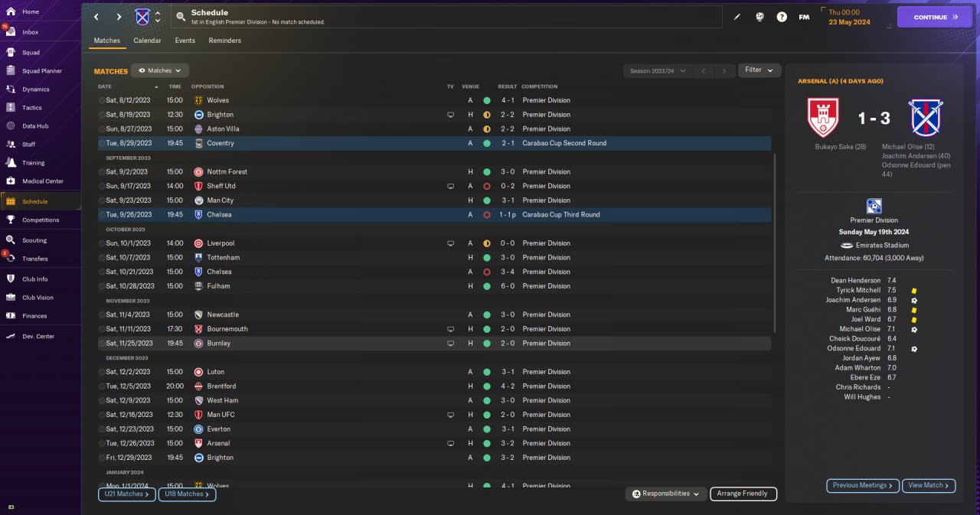Open the Matches view dropdown
Viewport: 980px width, 515px height.
[x=160, y=70]
